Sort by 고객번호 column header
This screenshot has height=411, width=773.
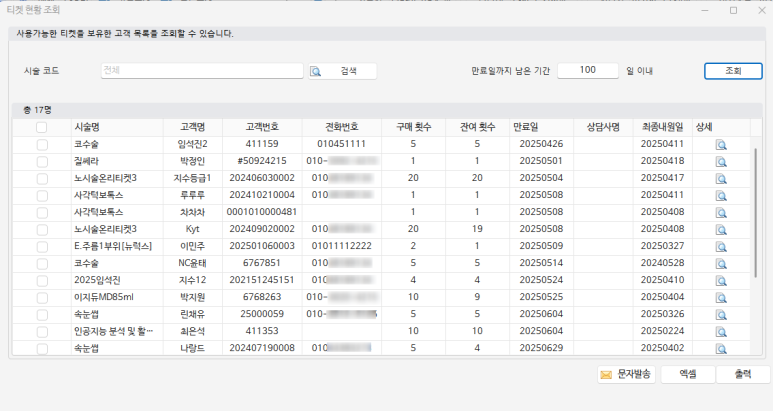[262, 127]
